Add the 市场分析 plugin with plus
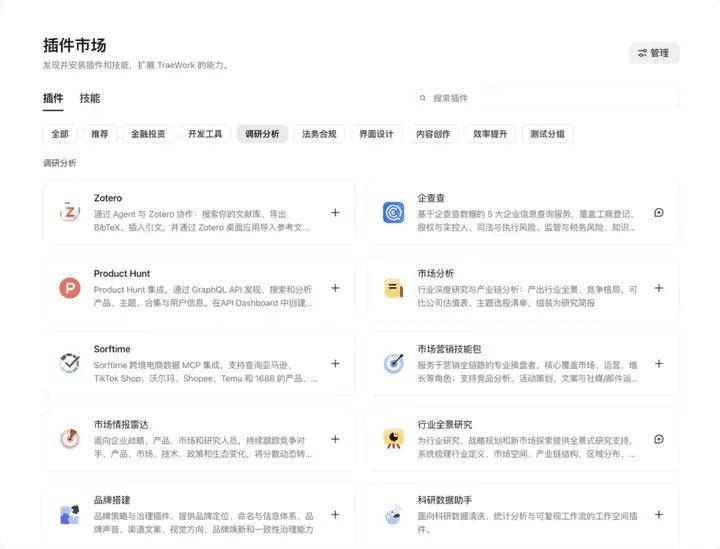Viewport: 720px width, 549px height. (x=658, y=288)
